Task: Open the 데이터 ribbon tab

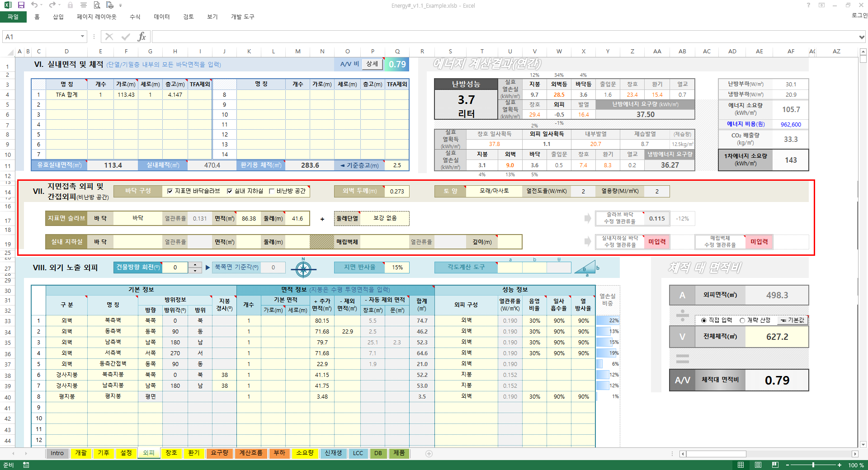Action: pos(161,17)
